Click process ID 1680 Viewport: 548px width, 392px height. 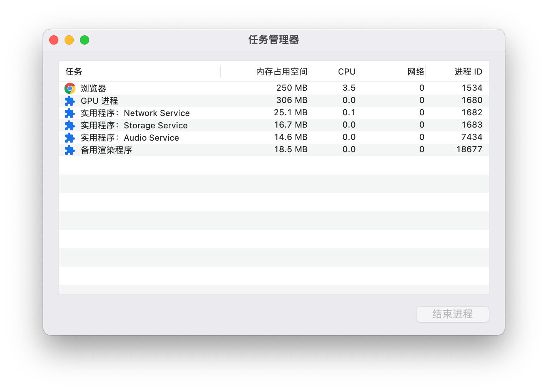[472, 100]
